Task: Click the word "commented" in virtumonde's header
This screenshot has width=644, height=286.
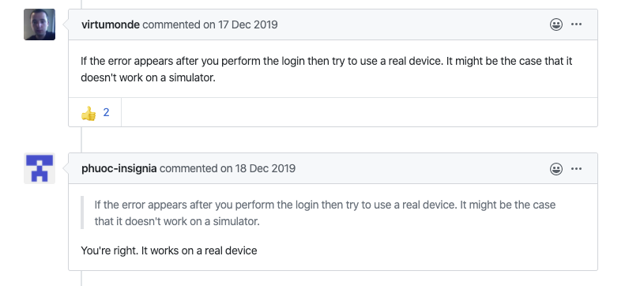Action: (171, 24)
